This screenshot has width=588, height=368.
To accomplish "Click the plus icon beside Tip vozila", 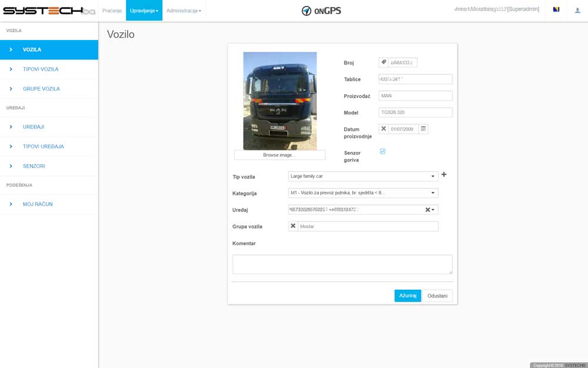I will click(x=444, y=175).
